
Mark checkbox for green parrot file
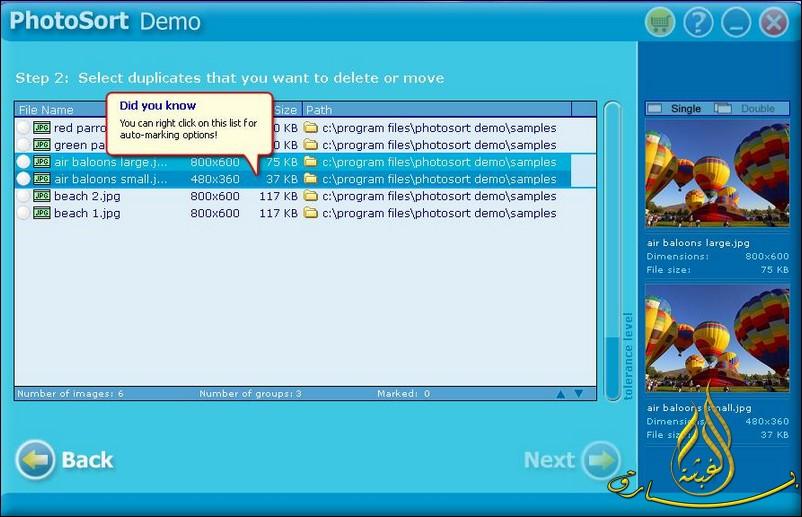pyautogui.click(x=24, y=145)
